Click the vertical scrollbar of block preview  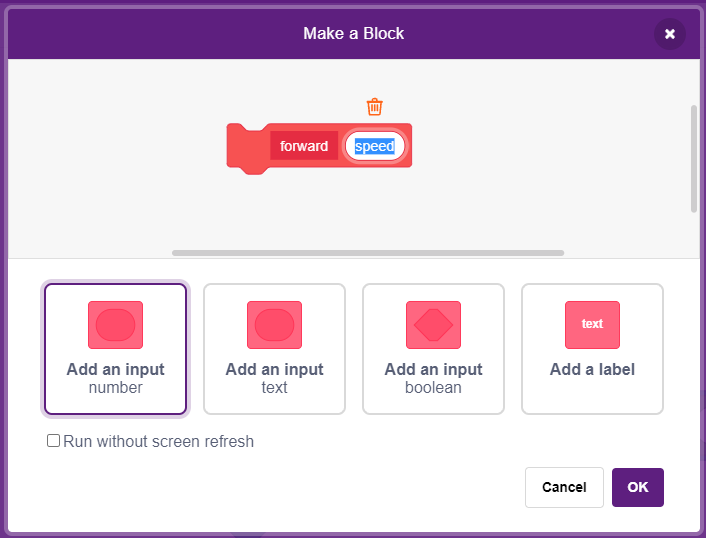[693, 158]
